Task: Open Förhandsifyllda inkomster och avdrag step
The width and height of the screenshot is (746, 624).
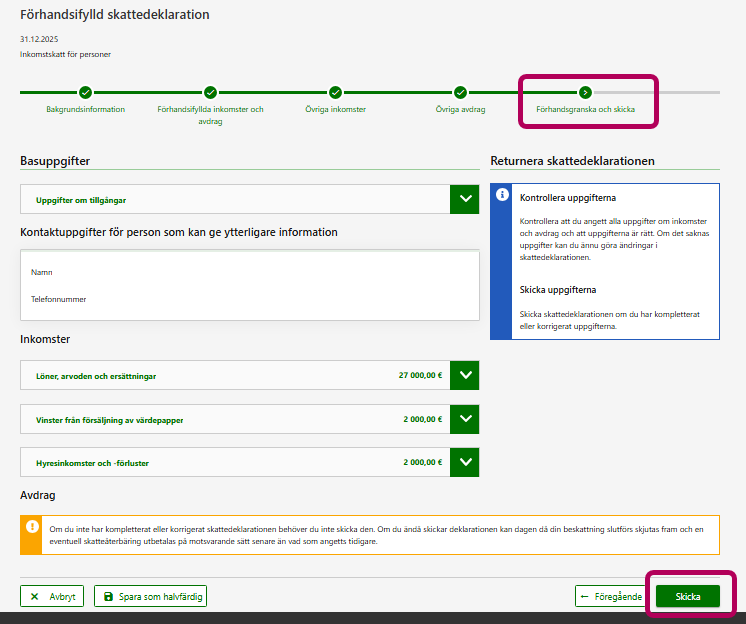Action: click(210, 115)
